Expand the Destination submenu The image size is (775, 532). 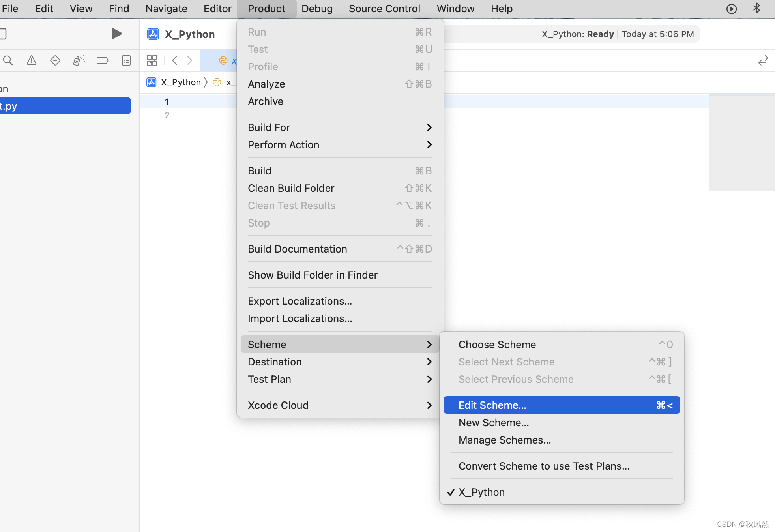coord(340,362)
